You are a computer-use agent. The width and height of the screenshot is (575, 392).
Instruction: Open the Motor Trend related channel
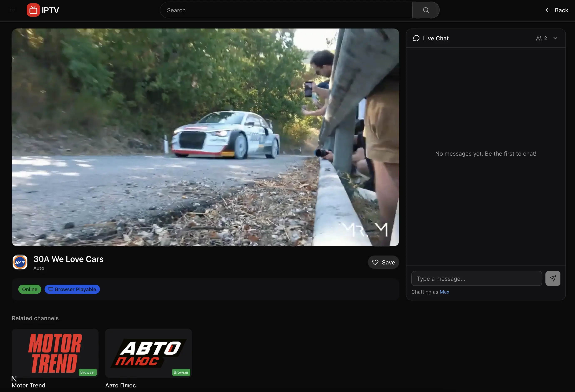point(55,353)
